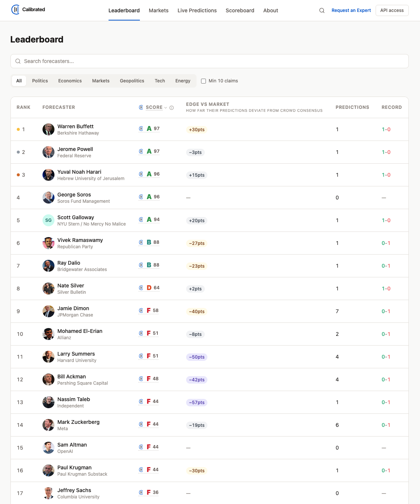Filter leaderboard by Energy
The width and height of the screenshot is (420, 504).
(183, 81)
